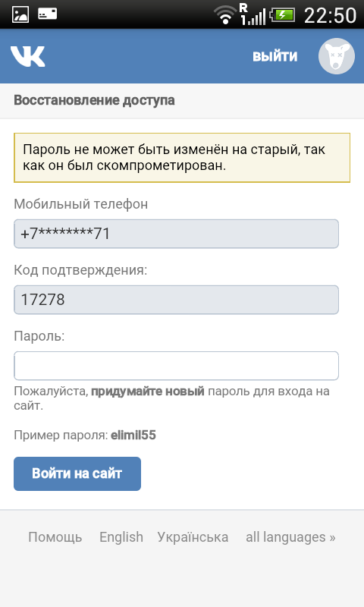
Task: Tap the battery charging icon
Action: [x=283, y=15]
